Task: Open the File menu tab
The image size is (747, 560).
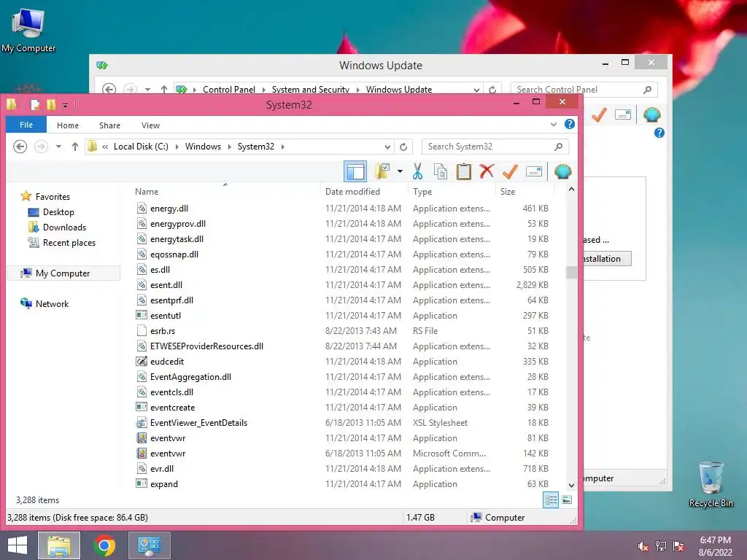Action: 26,125
